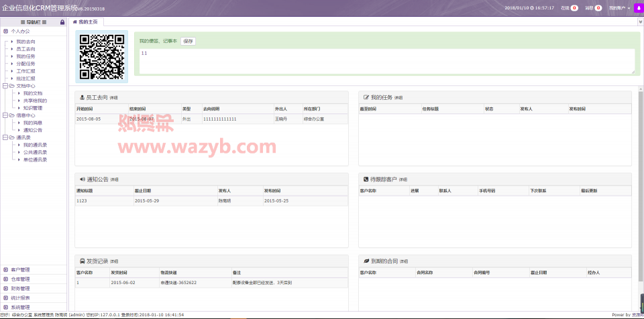Click the plus icon beside 财务管理

(6, 289)
